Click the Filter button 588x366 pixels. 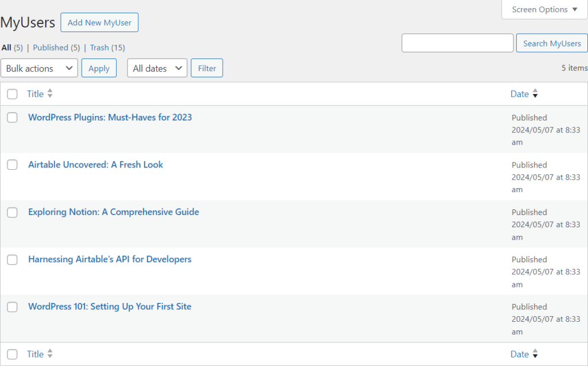click(207, 68)
